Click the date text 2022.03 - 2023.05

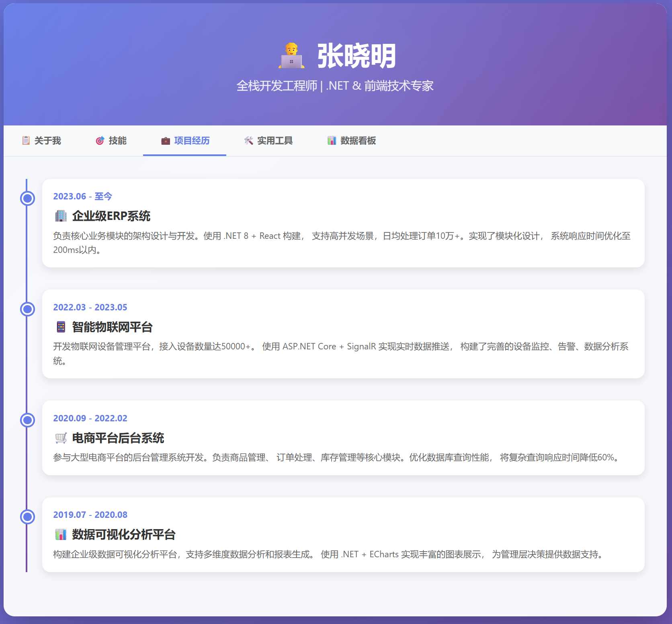click(x=90, y=307)
